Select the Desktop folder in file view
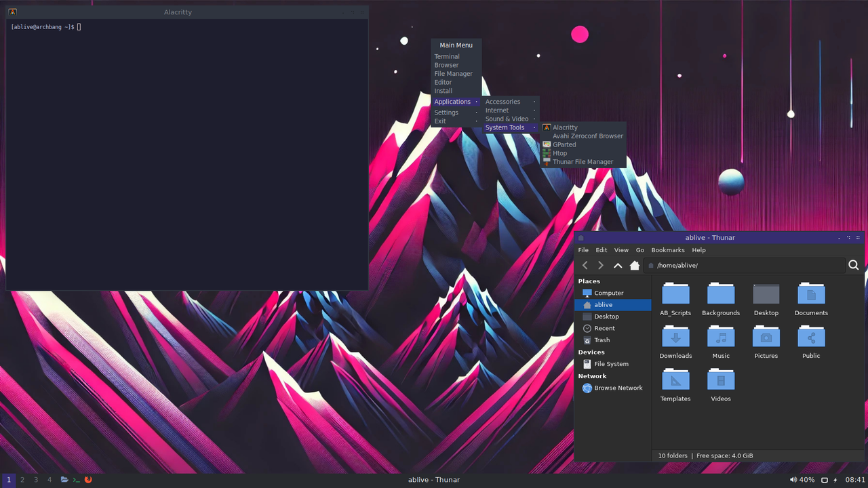 tap(766, 300)
